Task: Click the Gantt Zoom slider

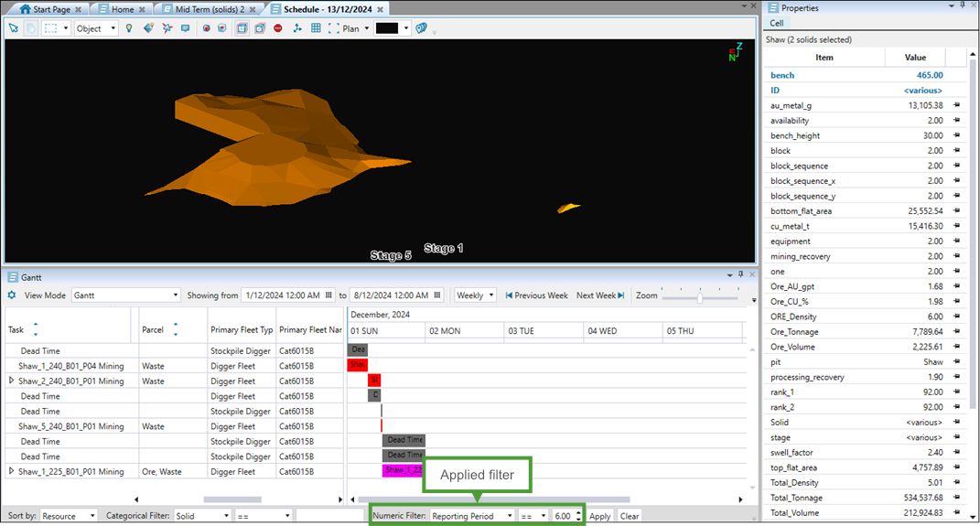Action: coord(700,298)
